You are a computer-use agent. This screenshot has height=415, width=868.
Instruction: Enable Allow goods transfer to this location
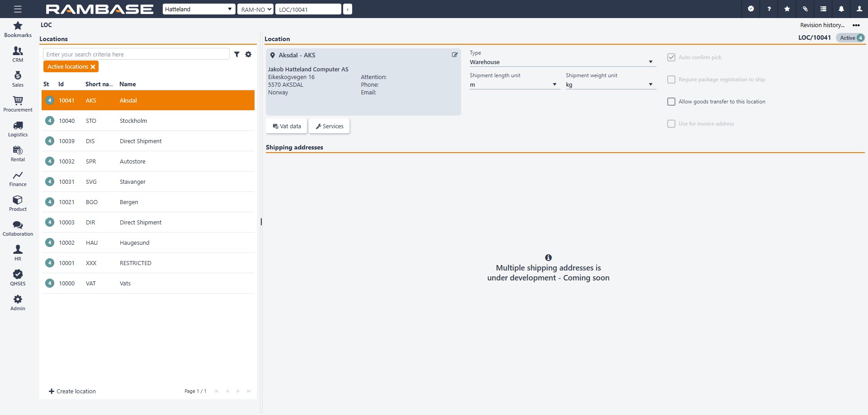pyautogui.click(x=671, y=102)
